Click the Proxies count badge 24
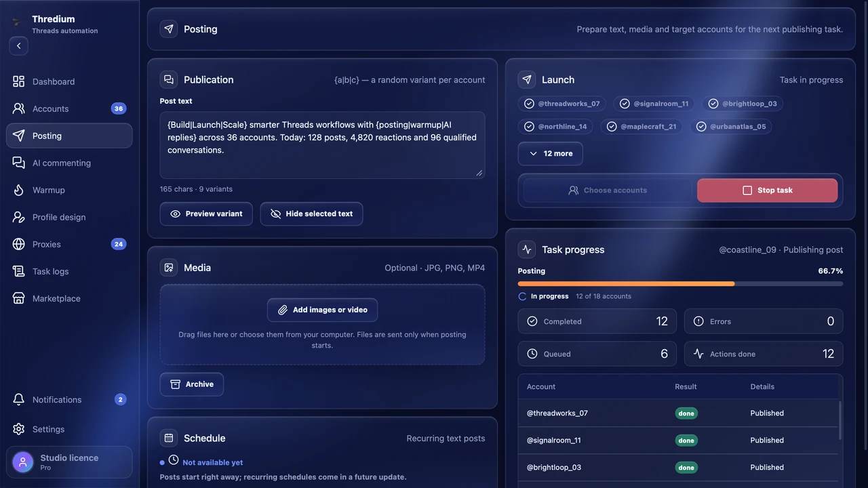Screen dimensions: 868x488 [x=119, y=244]
